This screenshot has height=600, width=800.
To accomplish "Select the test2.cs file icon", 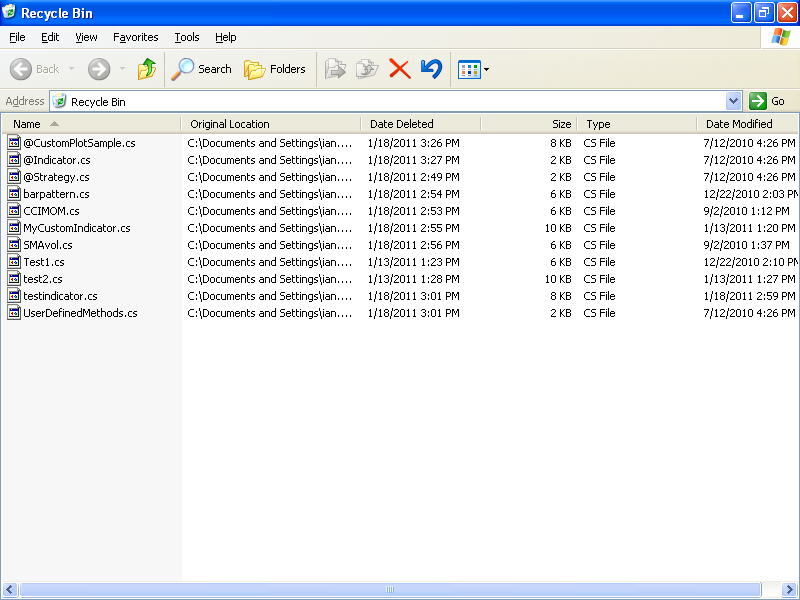I will (x=14, y=279).
